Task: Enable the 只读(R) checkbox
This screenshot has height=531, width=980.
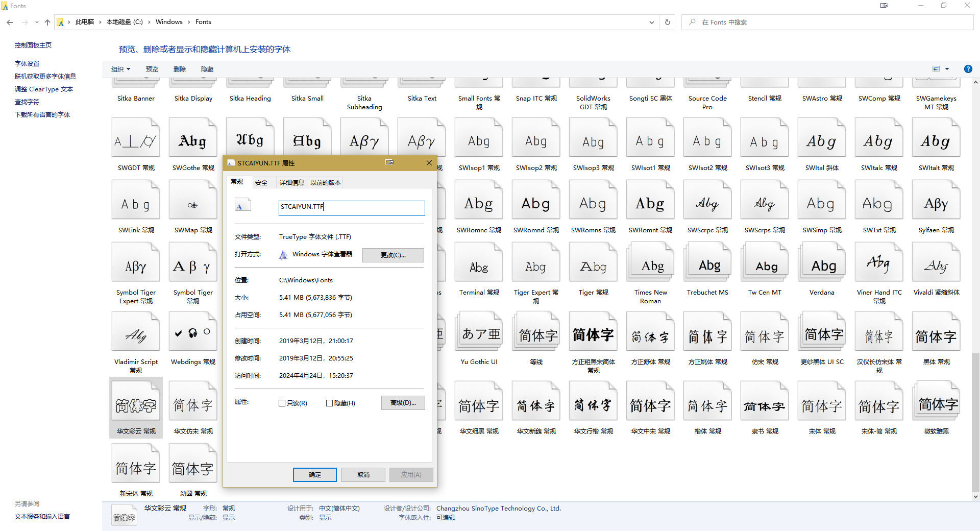Action: click(282, 403)
